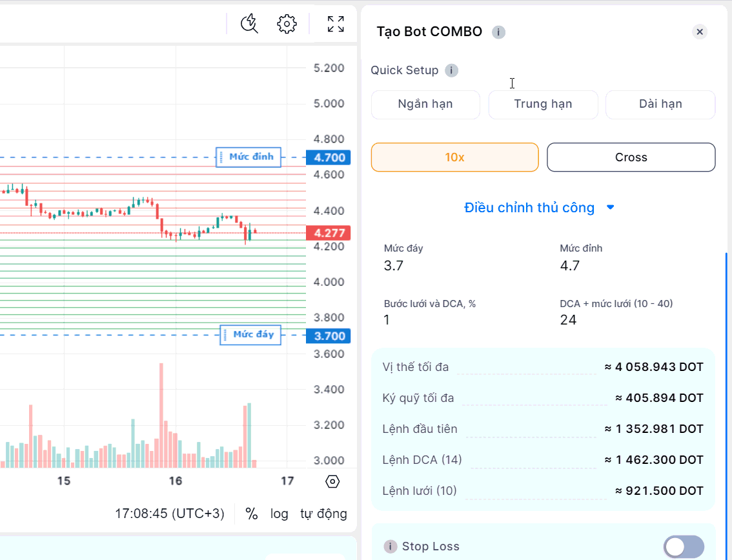732x560 pixels.
Task: Open the Cross margin mode selector
Action: pyautogui.click(x=631, y=157)
